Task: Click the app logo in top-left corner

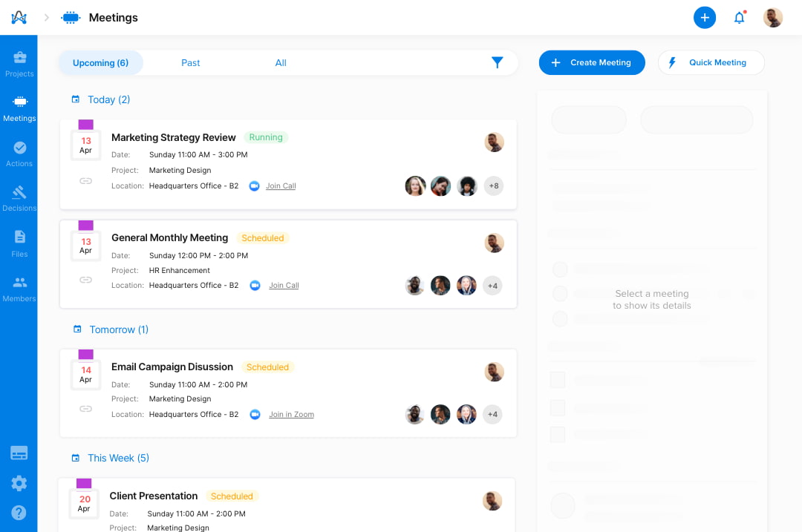Action: coord(19,17)
